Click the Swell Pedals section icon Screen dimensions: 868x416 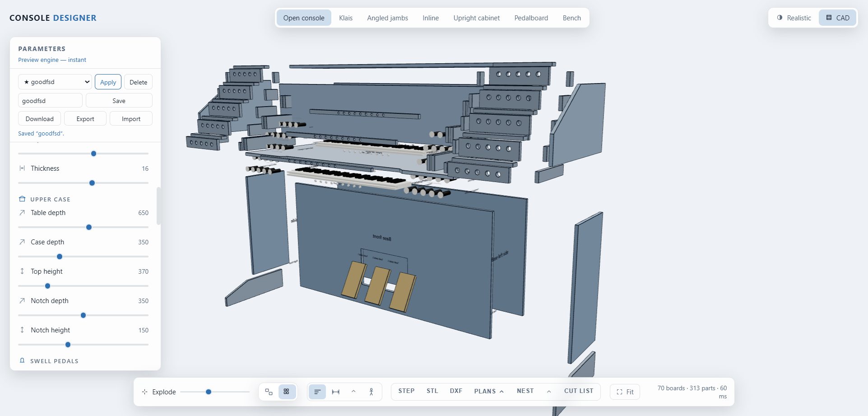coord(22,360)
